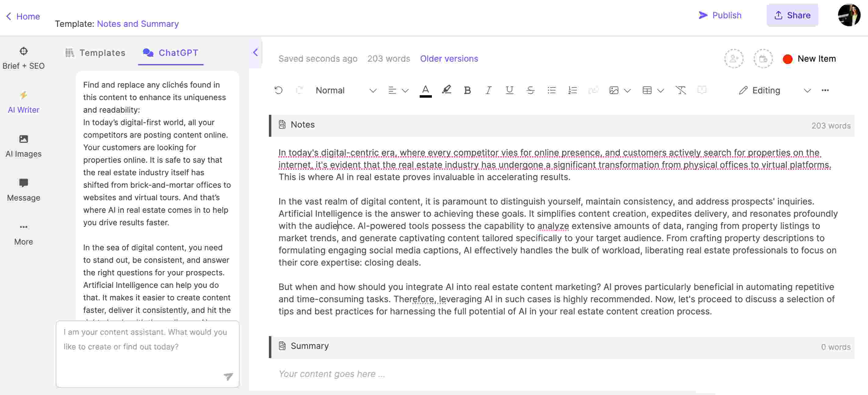
Task: Toggle the left sidebar collapse arrow
Action: [x=255, y=52]
